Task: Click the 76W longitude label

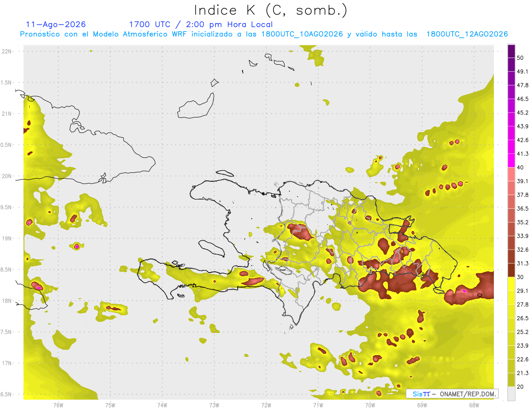Action: [58, 405]
